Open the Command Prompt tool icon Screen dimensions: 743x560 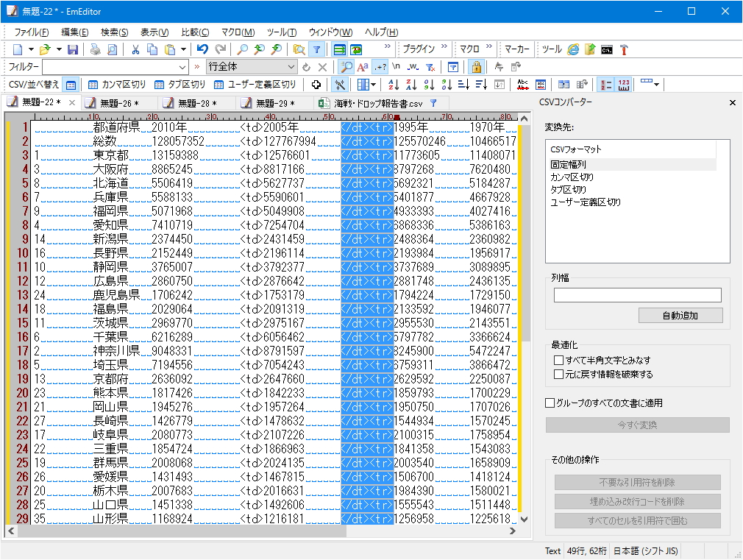pos(607,49)
